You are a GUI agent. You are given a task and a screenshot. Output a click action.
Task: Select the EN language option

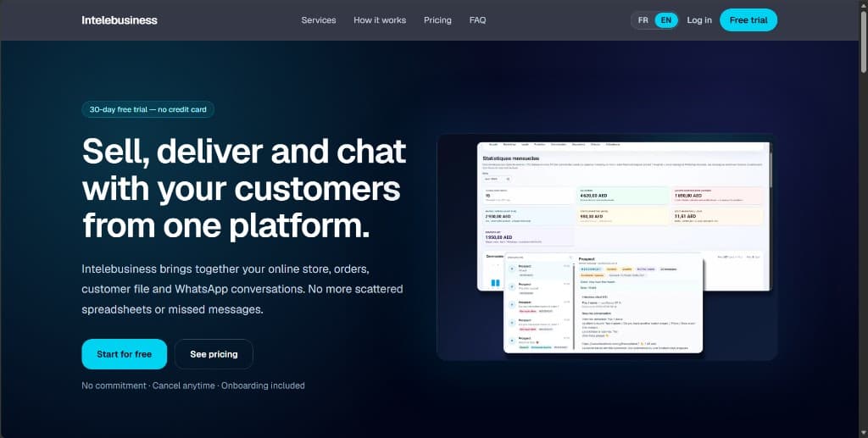click(666, 20)
